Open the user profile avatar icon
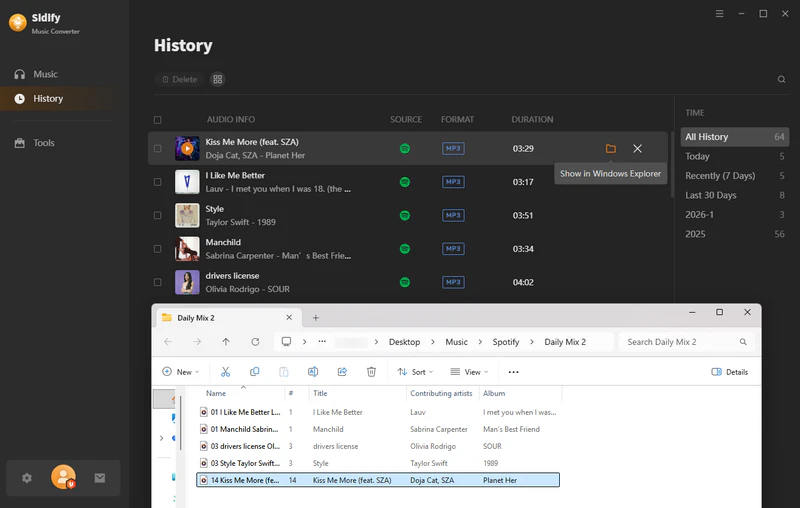 pyautogui.click(x=63, y=478)
